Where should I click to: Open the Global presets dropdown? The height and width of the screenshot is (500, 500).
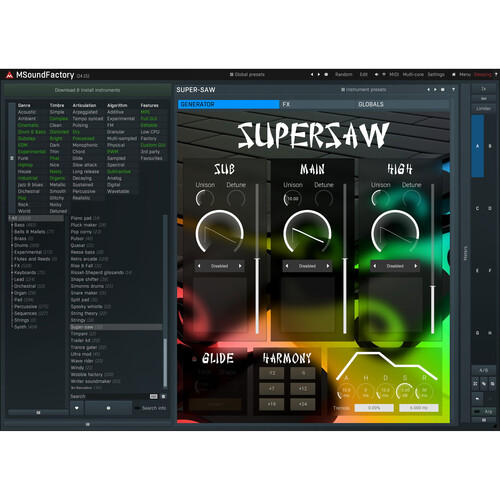(247, 75)
